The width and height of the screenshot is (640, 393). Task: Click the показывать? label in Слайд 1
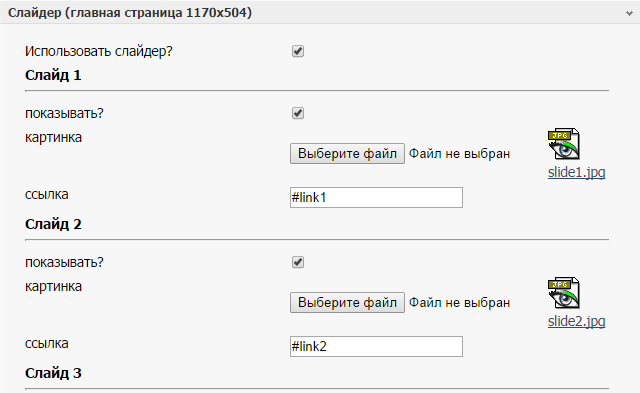tap(64, 113)
